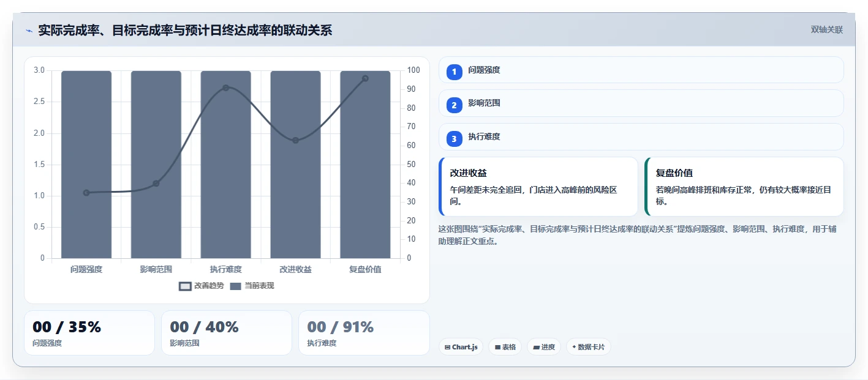The width and height of the screenshot is (868, 380).
Task: Click the summary paragraph starting 这张图围绕
Action: click(637, 235)
